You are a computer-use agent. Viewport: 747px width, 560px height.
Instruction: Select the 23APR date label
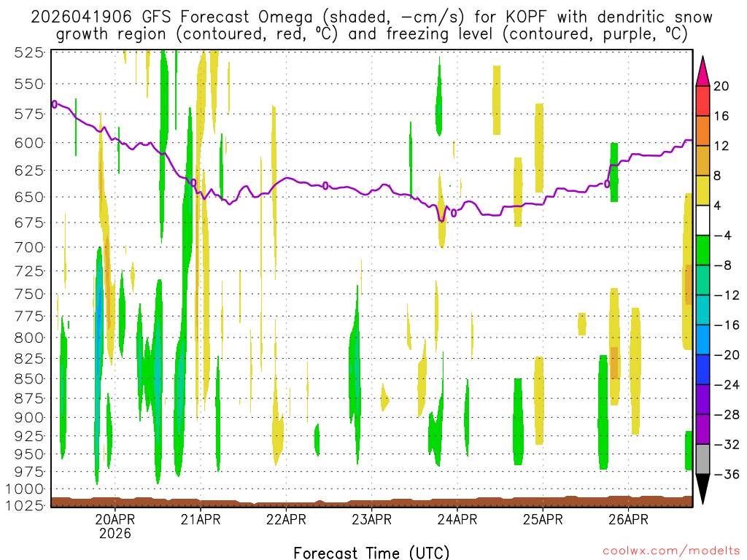click(x=371, y=519)
